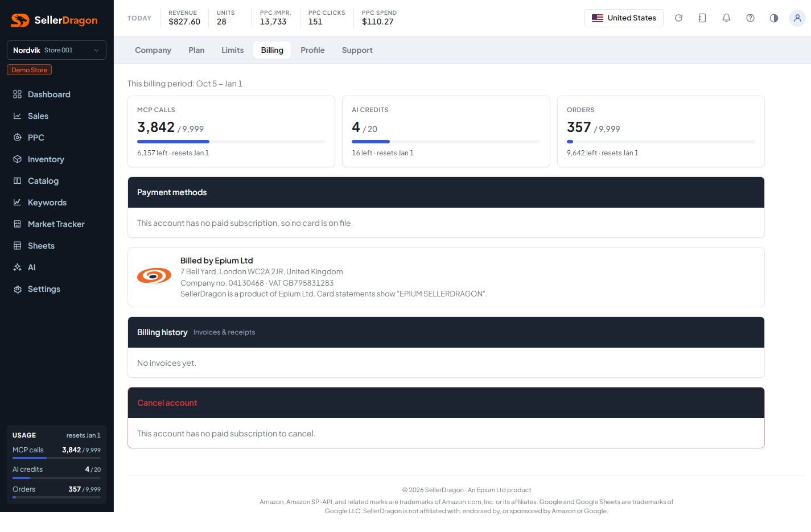Click the Revenue $827.60 stat
811x532 pixels.
click(184, 18)
